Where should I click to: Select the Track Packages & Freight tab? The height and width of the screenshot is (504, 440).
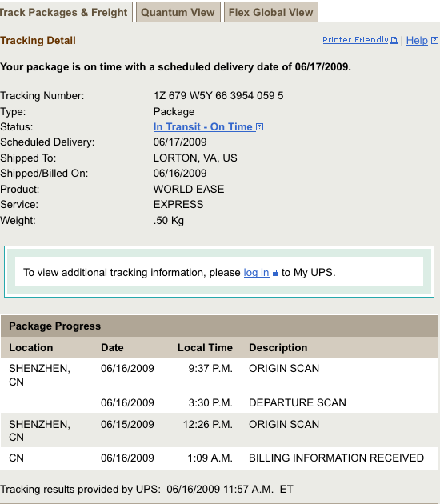point(64,12)
